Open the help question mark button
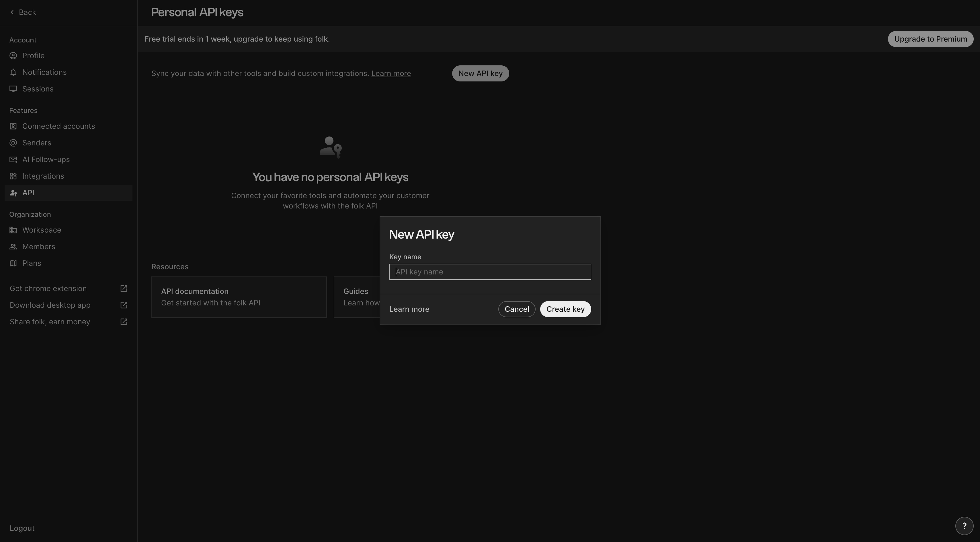 pos(964,526)
